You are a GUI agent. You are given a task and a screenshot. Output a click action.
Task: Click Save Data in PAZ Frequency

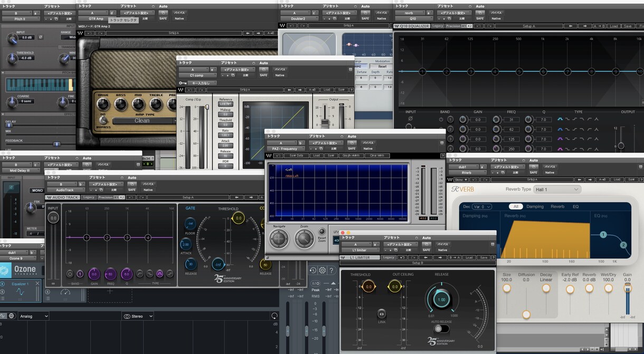(297, 156)
